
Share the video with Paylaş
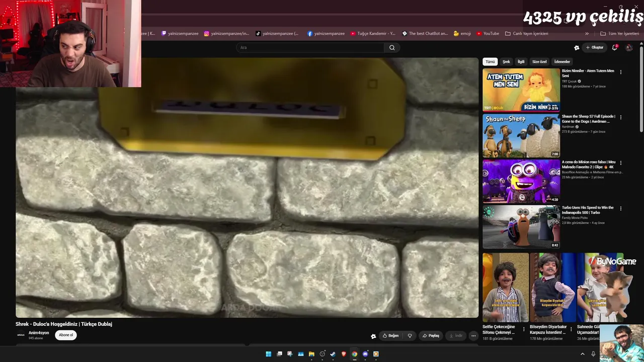(431, 336)
